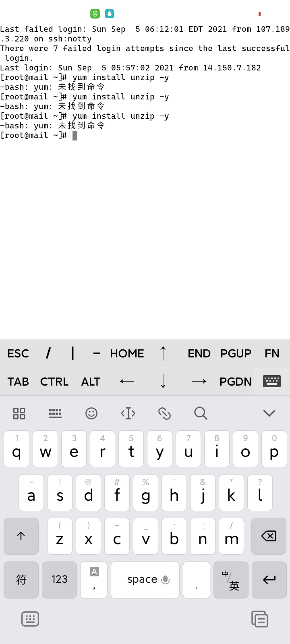Toggle Chinese/English input language
Image resolution: width=290 pixels, height=644 pixels.
tap(231, 580)
